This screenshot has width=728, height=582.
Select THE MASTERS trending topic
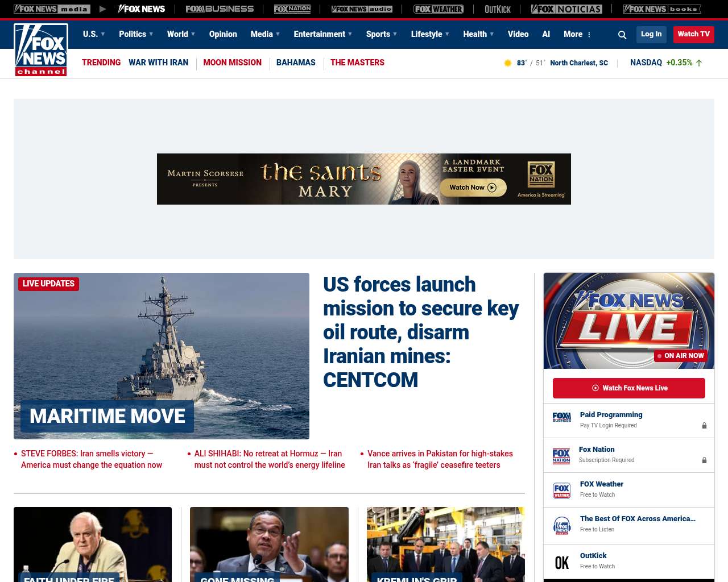[x=357, y=63]
